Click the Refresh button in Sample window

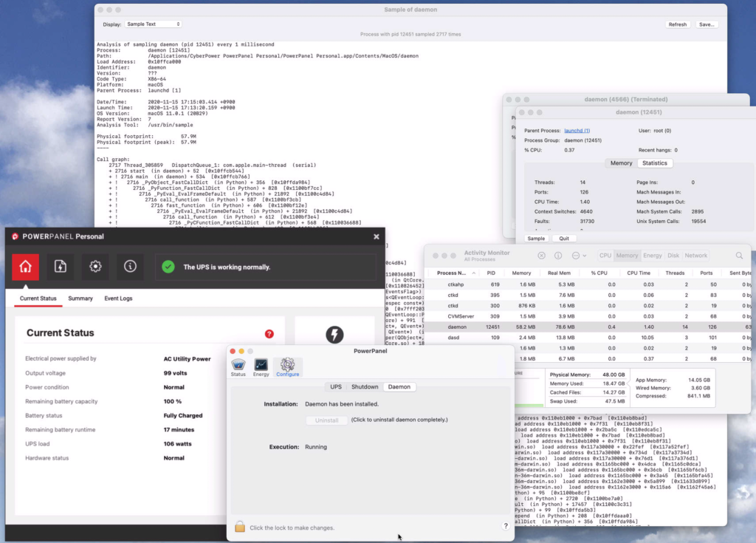677,24
